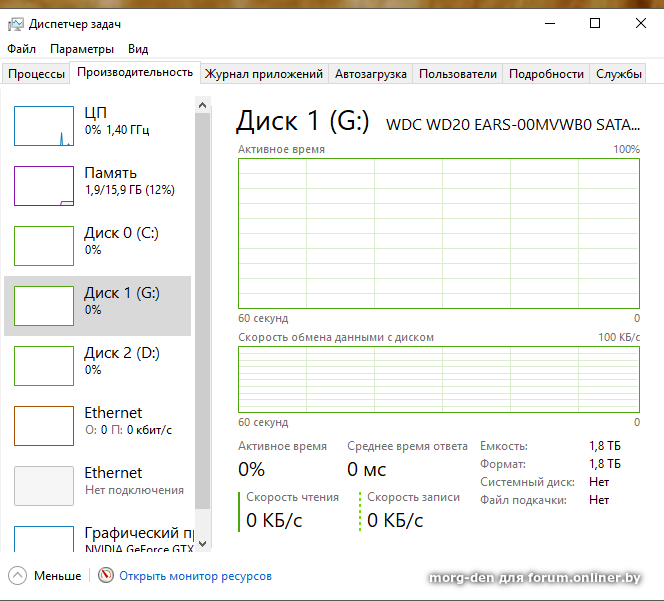The height and width of the screenshot is (601, 664).
Task: Switch to the Процессы tab
Action: pos(36,74)
